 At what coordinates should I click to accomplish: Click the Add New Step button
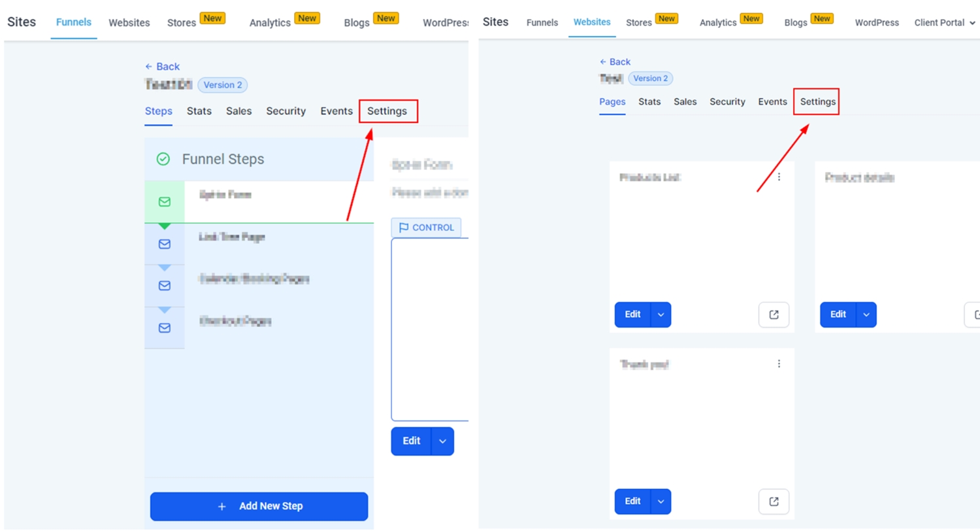tap(259, 506)
